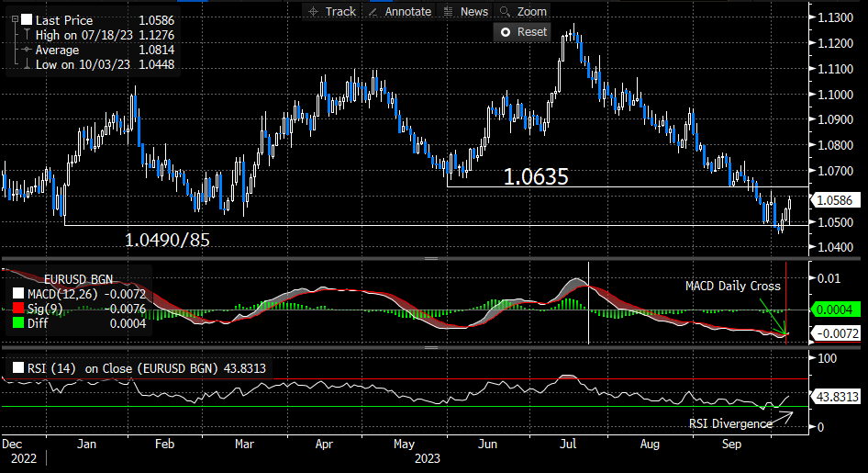868x473 pixels.
Task: Toggle the white RSI (14) swatch
Action: pos(18,367)
